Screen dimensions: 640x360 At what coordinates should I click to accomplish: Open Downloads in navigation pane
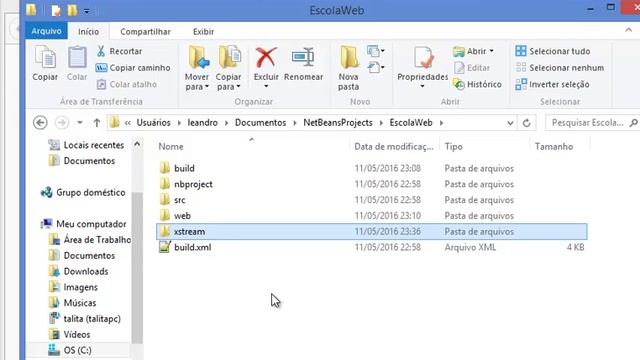[78, 271]
